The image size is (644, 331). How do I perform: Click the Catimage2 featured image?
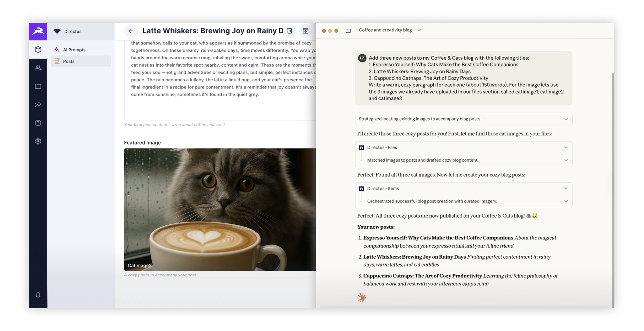[x=220, y=209]
